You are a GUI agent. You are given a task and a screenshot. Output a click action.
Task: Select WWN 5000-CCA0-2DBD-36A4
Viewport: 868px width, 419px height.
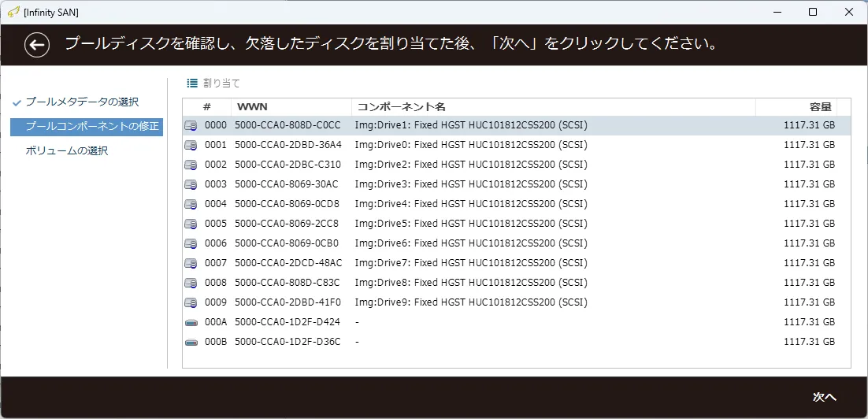[287, 145]
